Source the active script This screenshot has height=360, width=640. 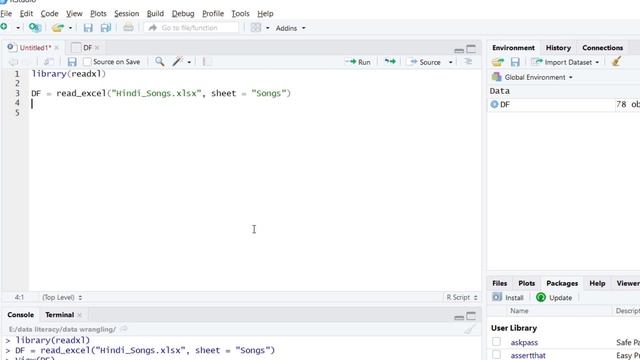(x=425, y=62)
